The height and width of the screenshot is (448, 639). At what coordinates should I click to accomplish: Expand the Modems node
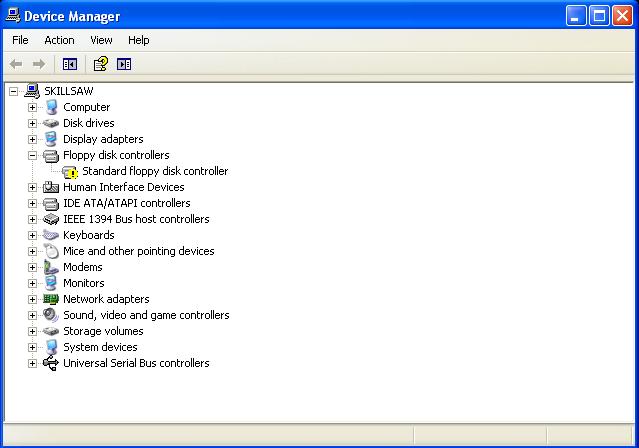(33, 267)
